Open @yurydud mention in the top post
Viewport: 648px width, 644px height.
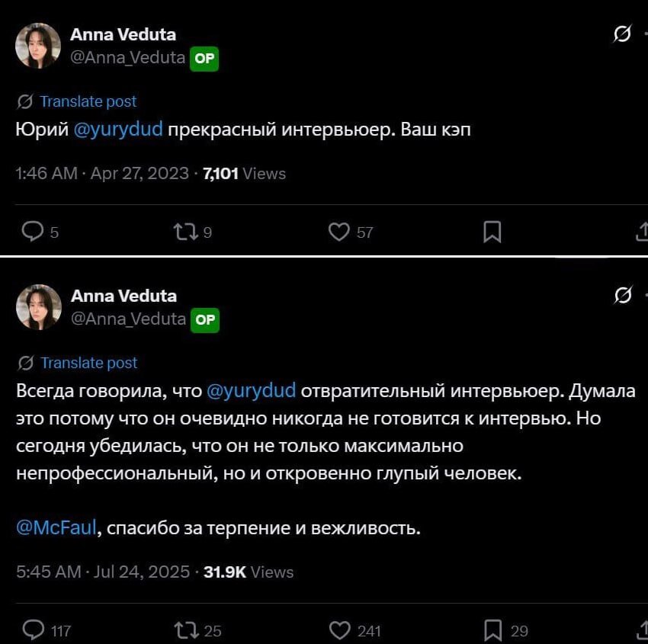[x=118, y=130]
